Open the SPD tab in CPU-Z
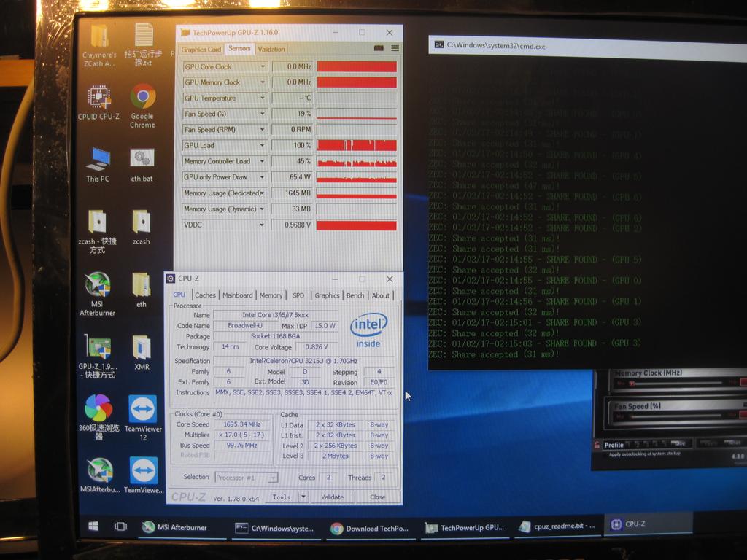The width and height of the screenshot is (747, 560). coord(298,295)
